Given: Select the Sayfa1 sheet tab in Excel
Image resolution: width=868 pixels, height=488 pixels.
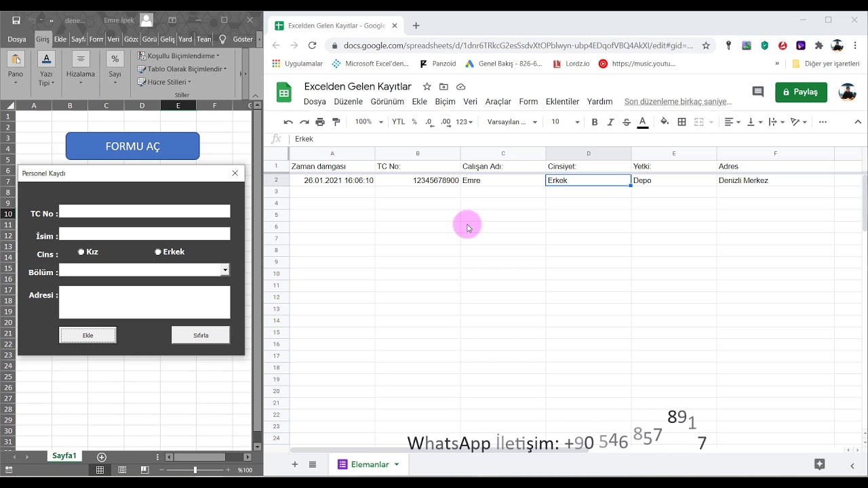Looking at the screenshot, I should [x=64, y=456].
